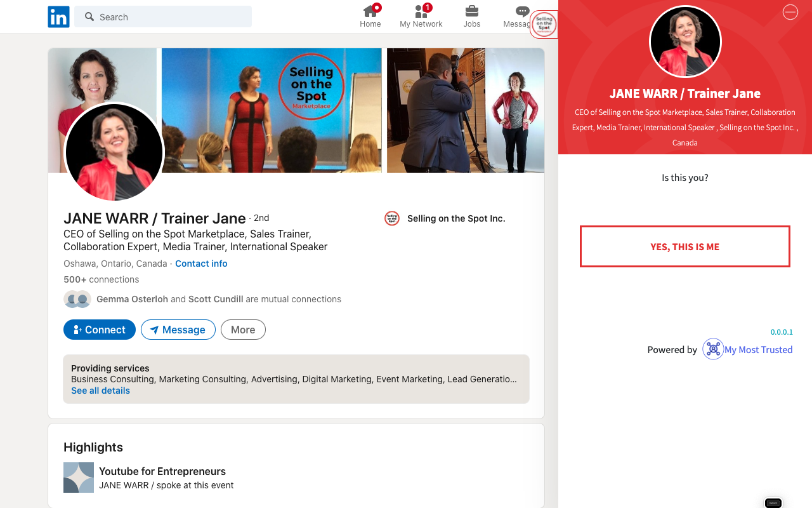The width and height of the screenshot is (812, 508).
Task: Open the Jobs briefcase icon
Action: (472, 11)
